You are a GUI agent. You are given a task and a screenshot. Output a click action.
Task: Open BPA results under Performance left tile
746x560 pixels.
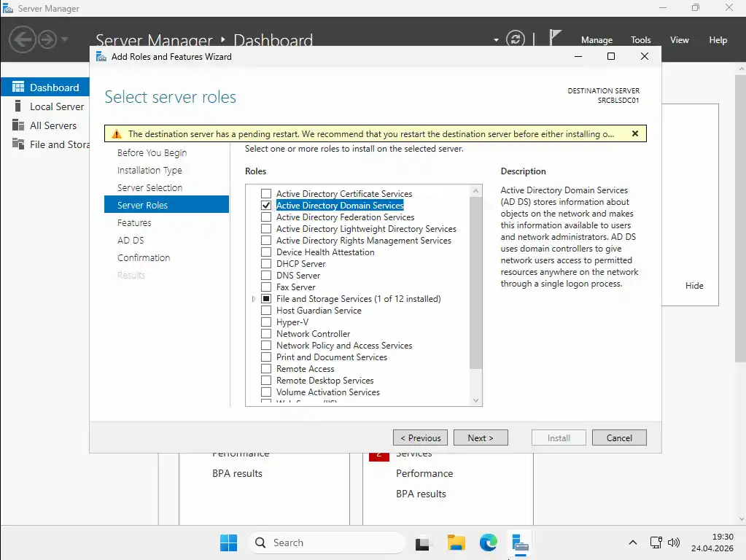[x=237, y=473]
